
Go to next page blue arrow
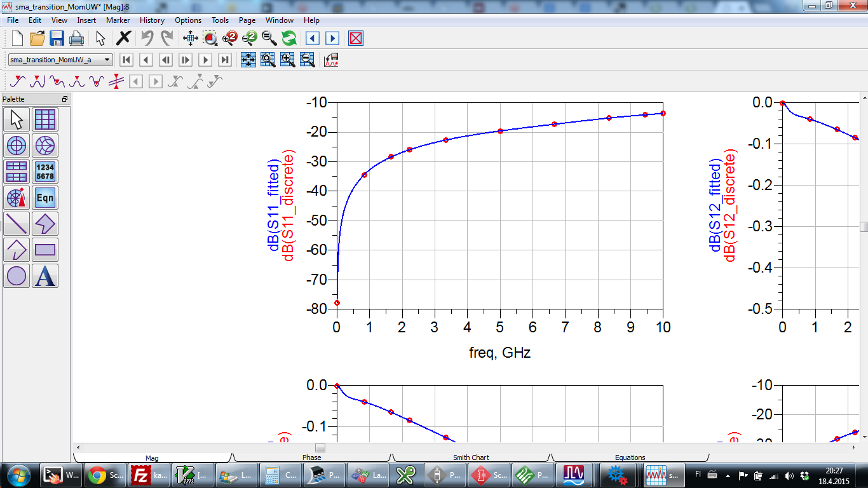tap(332, 38)
